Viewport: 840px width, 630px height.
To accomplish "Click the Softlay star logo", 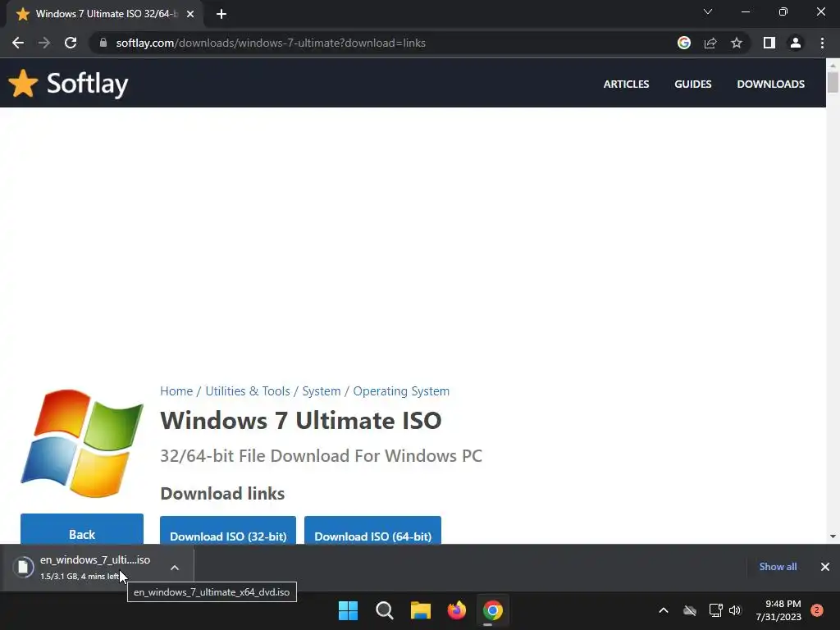I will click(23, 84).
